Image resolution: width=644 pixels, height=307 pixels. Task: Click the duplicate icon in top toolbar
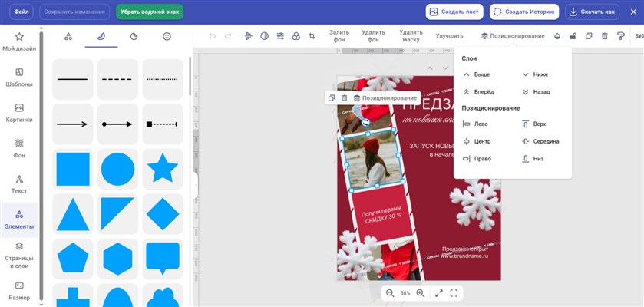[x=589, y=36]
